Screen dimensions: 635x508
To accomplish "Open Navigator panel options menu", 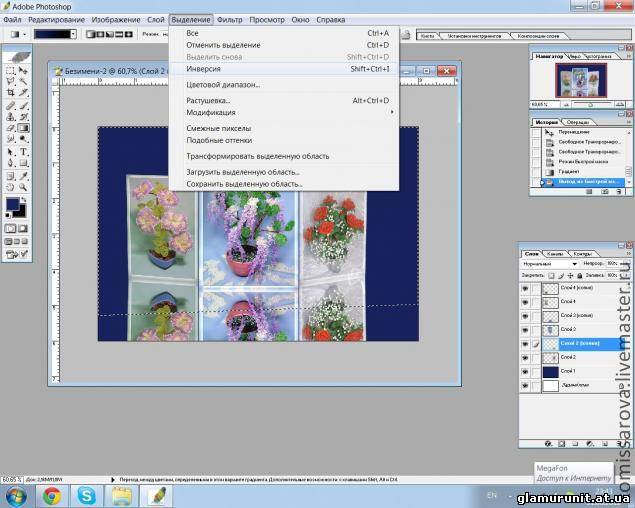I will click(629, 55).
